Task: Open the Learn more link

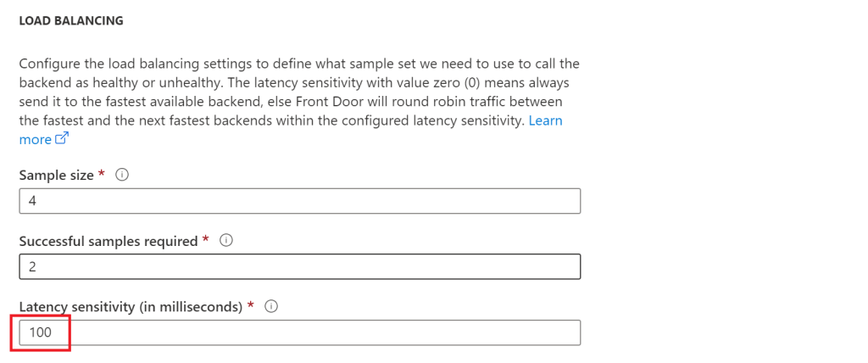Action: click(544, 120)
